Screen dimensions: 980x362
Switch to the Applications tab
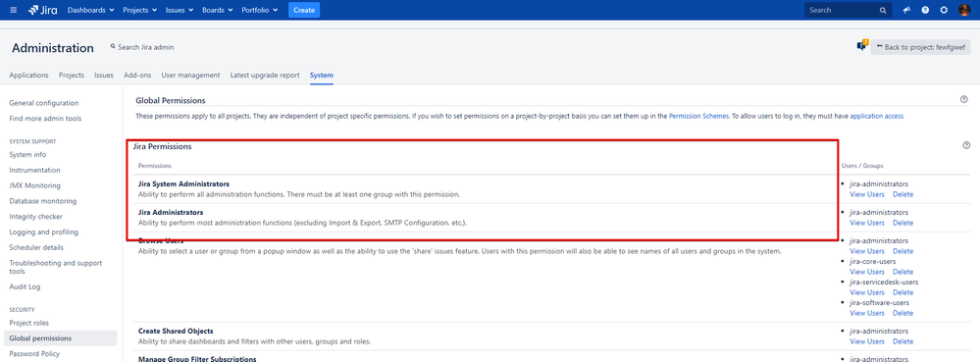point(28,75)
